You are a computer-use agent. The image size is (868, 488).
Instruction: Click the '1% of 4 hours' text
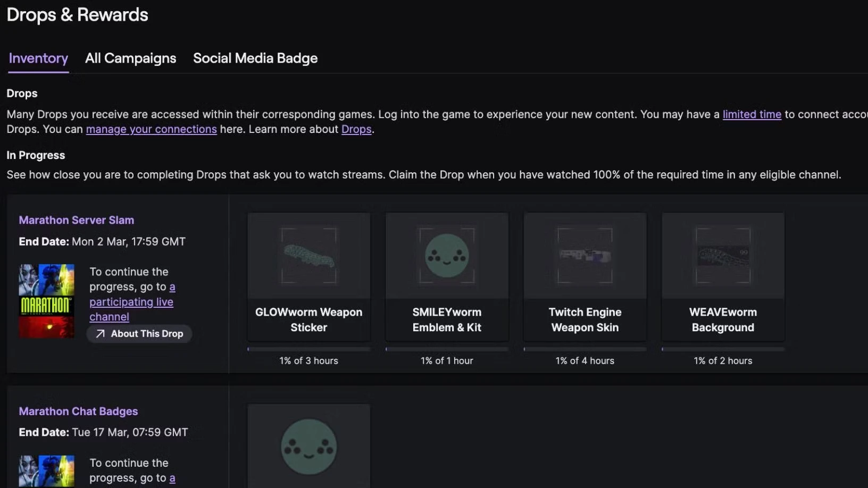pos(585,361)
